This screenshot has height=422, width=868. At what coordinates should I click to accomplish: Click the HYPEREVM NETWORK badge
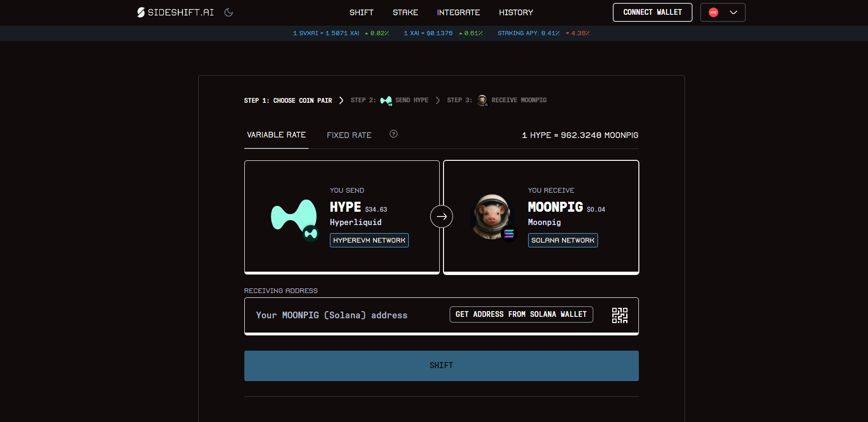tap(369, 240)
